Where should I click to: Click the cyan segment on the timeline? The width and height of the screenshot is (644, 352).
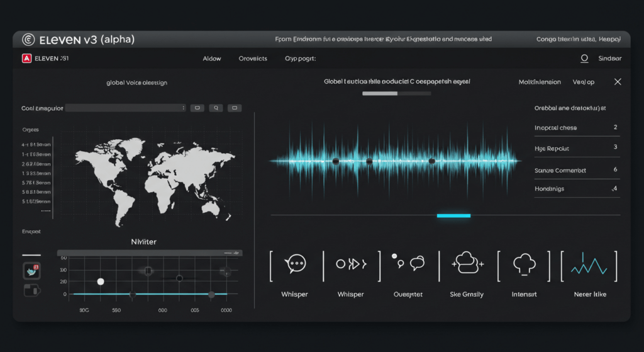point(453,215)
